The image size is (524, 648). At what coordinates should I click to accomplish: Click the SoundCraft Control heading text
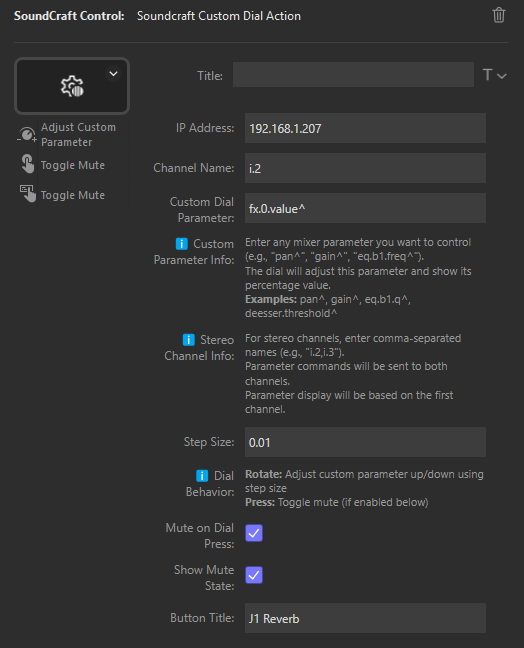click(x=69, y=16)
